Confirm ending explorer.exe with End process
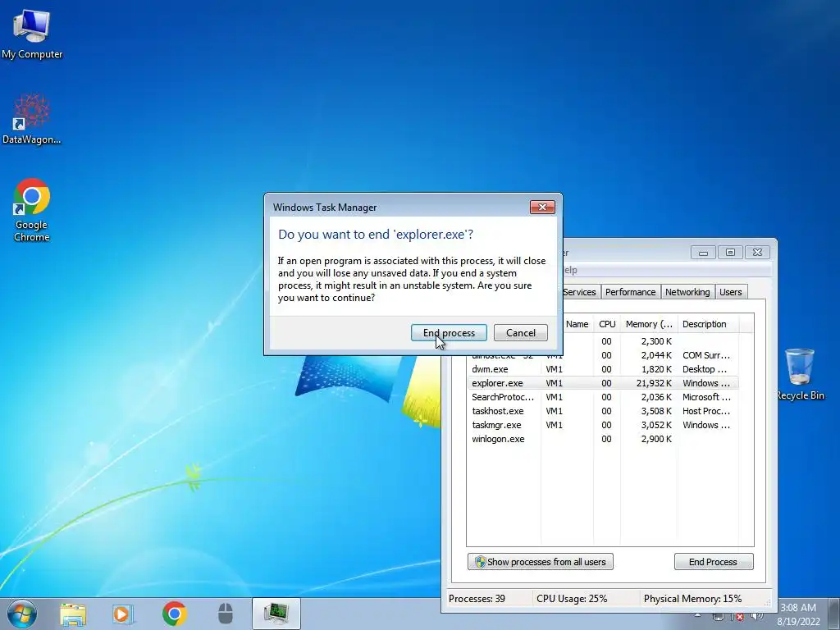This screenshot has width=840, height=630. [449, 333]
